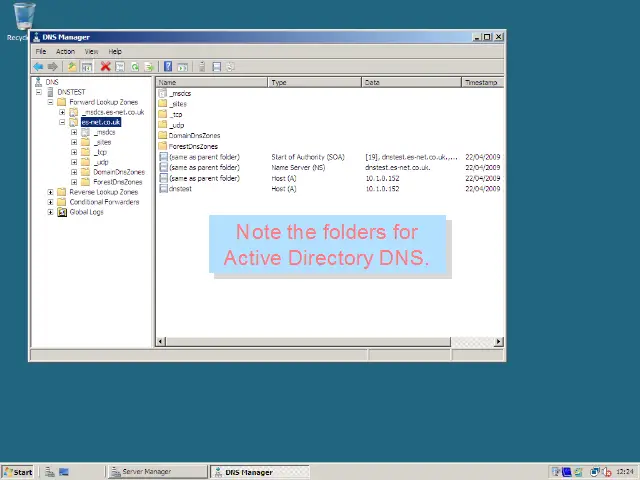The image size is (640, 480).
Task: Click the Show Desktop quick launch icon
Action: 64,472
